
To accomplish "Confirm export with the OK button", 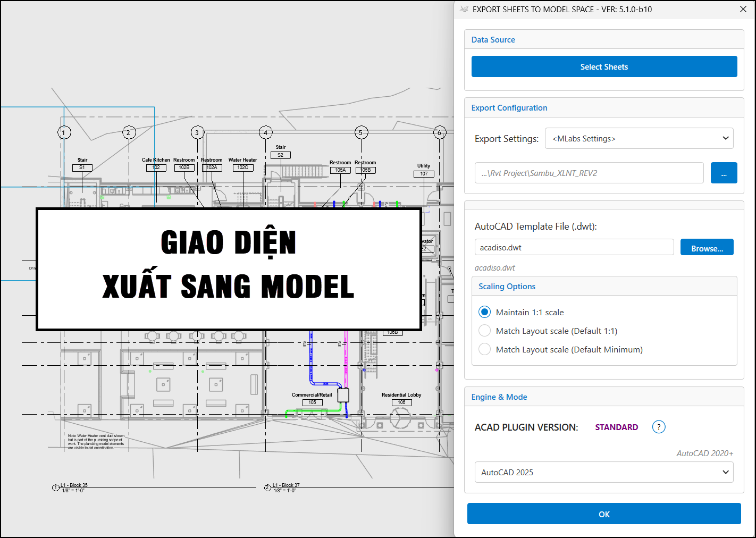I will [604, 514].
